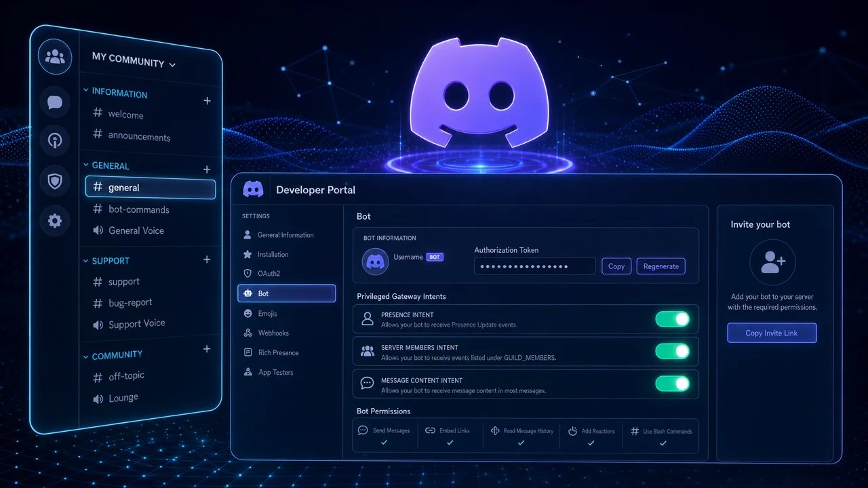Image resolution: width=868 pixels, height=488 pixels.
Task: Open the gear settings icon in rail
Action: pyautogui.click(x=54, y=220)
